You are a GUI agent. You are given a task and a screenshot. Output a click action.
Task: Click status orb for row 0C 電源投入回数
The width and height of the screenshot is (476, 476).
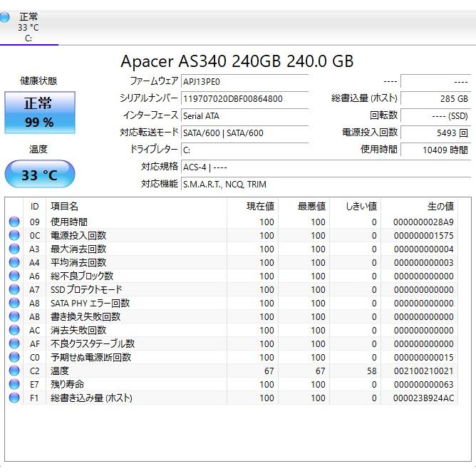(x=14, y=235)
